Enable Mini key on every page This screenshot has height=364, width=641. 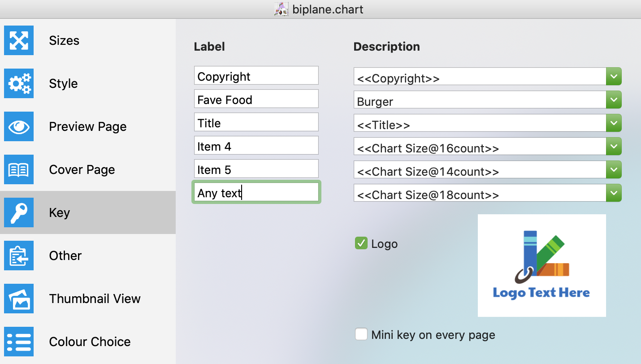coord(361,334)
